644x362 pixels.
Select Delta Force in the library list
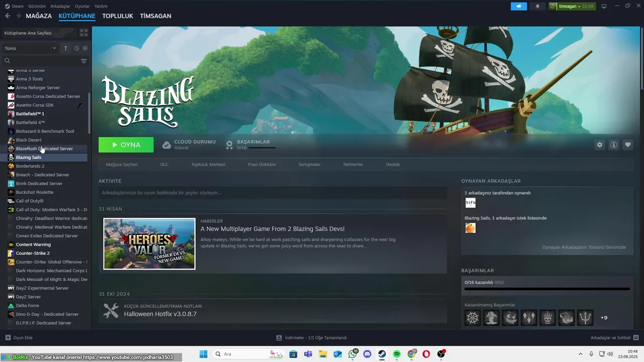click(27, 306)
